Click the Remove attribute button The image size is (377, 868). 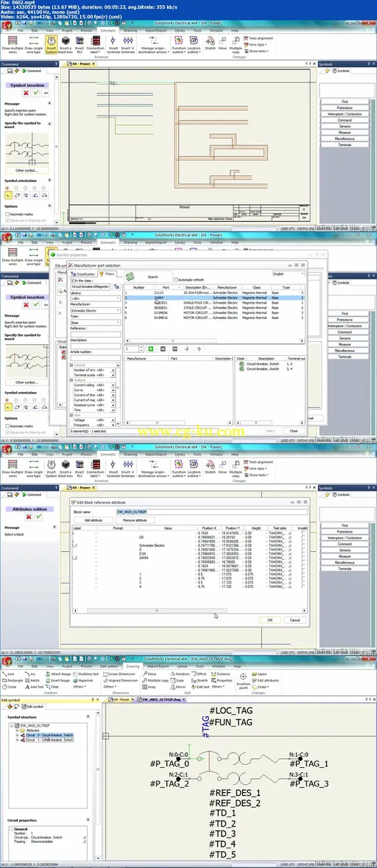(x=134, y=520)
